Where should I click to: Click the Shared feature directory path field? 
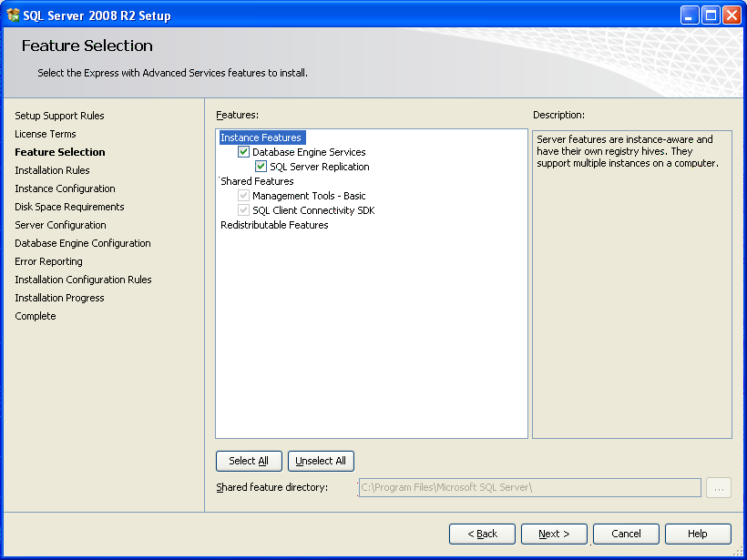[x=530, y=488]
